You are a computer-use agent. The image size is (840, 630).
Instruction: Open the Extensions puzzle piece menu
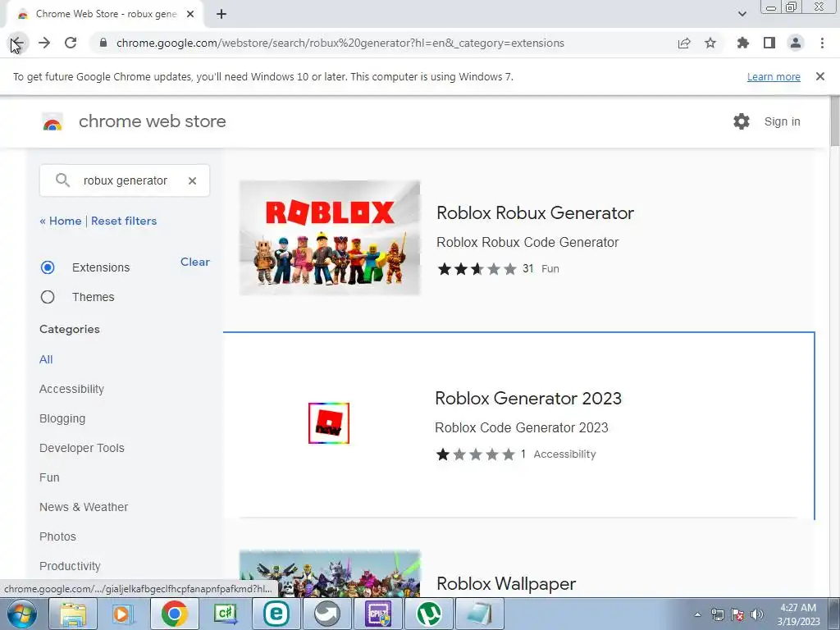coord(743,43)
